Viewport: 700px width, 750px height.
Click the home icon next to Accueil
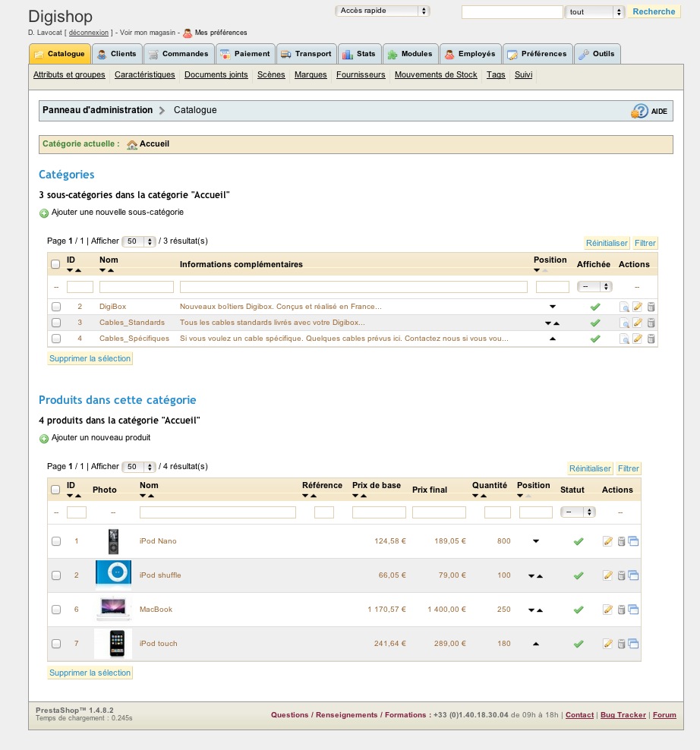[x=132, y=144]
